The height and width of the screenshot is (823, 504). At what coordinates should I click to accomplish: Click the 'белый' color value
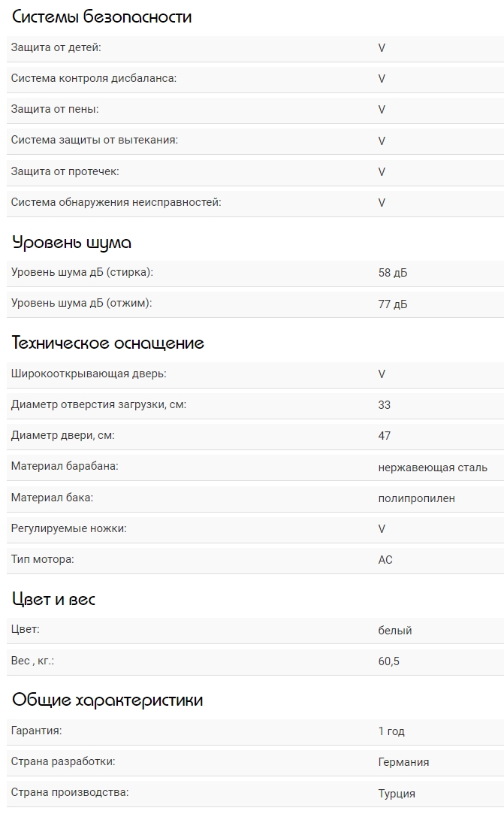[395, 630]
